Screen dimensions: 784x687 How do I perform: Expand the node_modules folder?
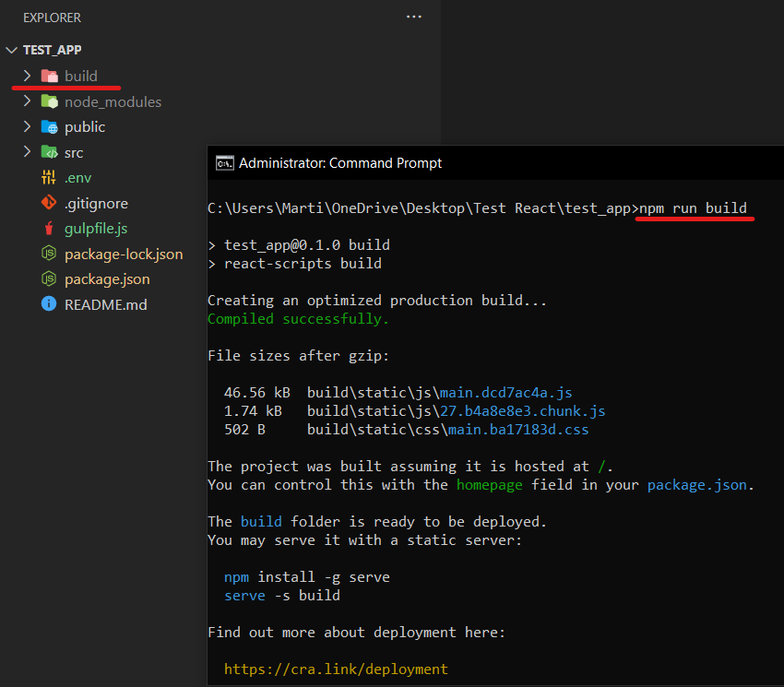(x=26, y=101)
